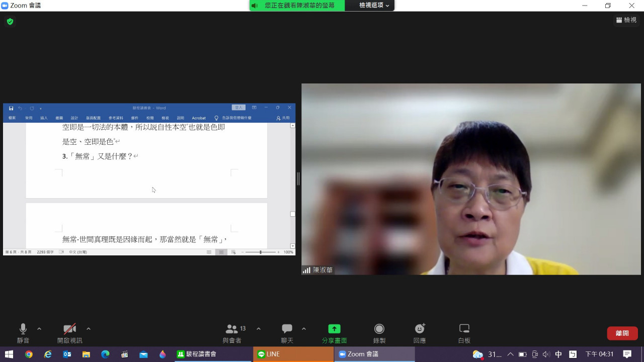Viewport: 644px width, 362px height.
Task: Expand the chevron next to 與會者
Action: point(258,328)
